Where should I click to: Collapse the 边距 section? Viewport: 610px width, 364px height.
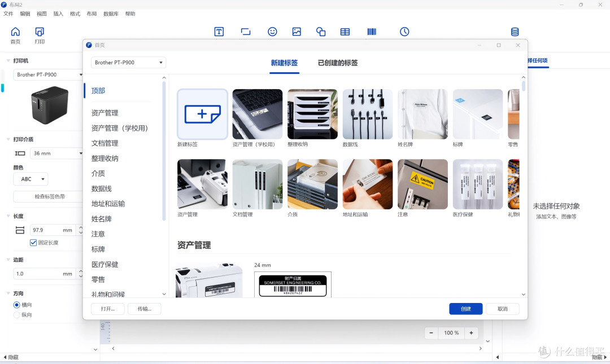click(8, 260)
